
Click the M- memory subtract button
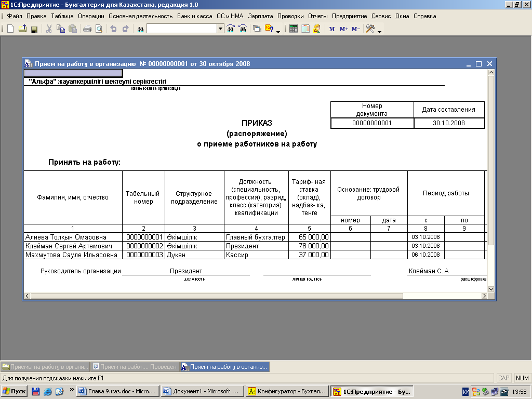pyautogui.click(x=355, y=29)
